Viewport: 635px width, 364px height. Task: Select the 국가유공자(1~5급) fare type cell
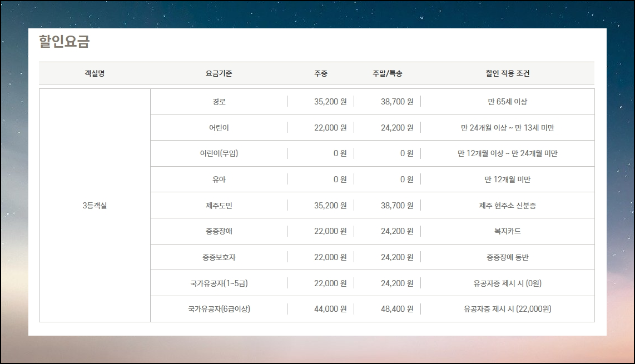click(x=219, y=283)
